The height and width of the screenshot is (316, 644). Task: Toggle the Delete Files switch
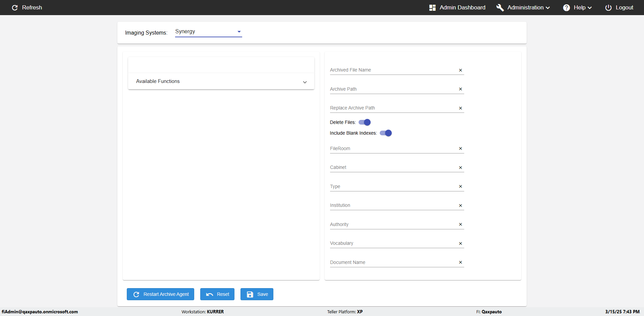tap(365, 122)
